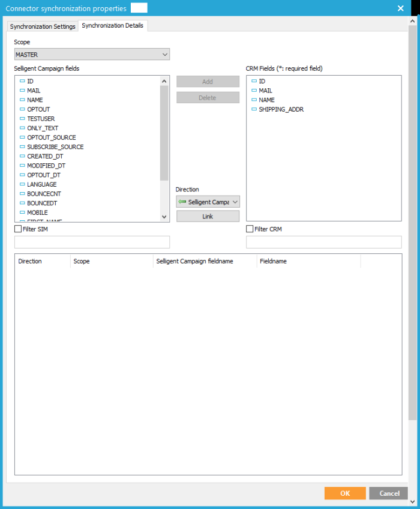Select the Synchronization Details tab
The width and height of the screenshot is (420, 509).
(113, 26)
